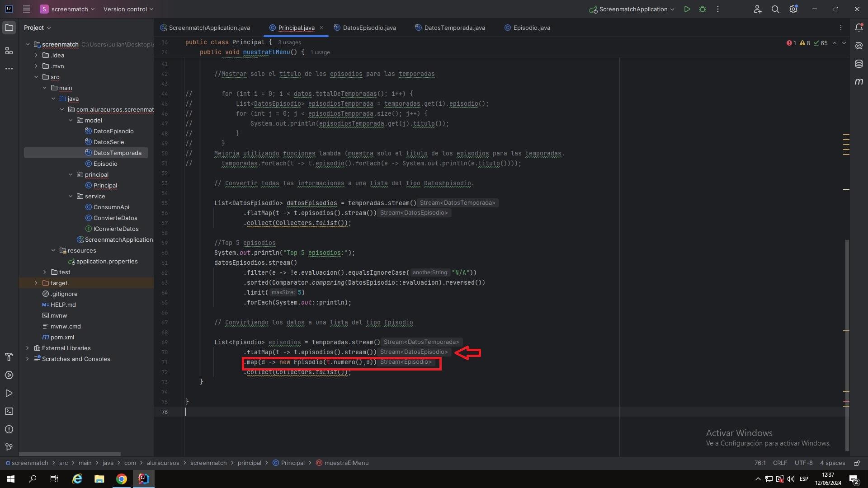Click the DatosTemporada model class item
Image resolution: width=868 pixels, height=488 pixels.
[118, 153]
